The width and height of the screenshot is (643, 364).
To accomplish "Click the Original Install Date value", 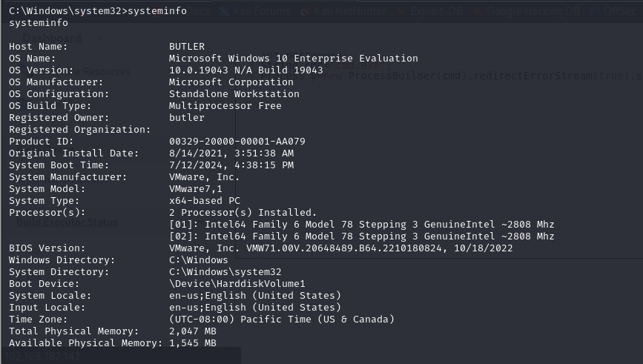I will (x=231, y=153).
